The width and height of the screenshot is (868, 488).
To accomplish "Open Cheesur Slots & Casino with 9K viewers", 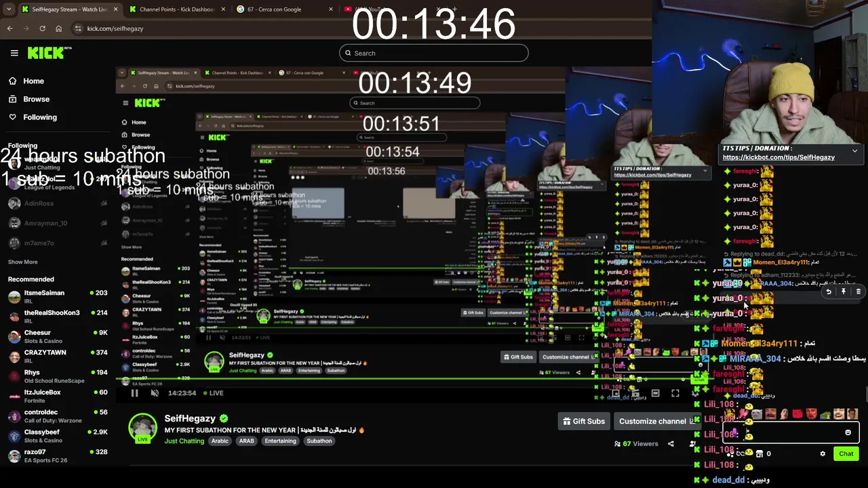I will tap(58, 337).
